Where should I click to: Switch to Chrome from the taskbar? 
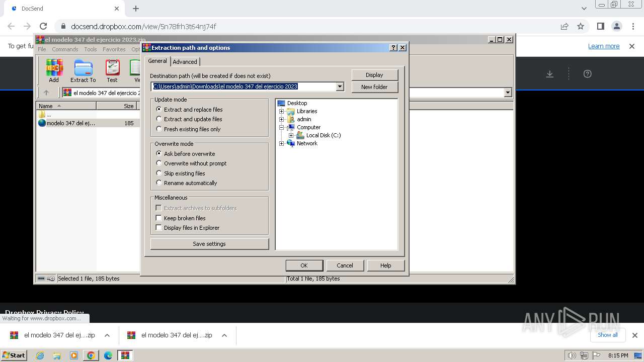pyautogui.click(x=91, y=355)
